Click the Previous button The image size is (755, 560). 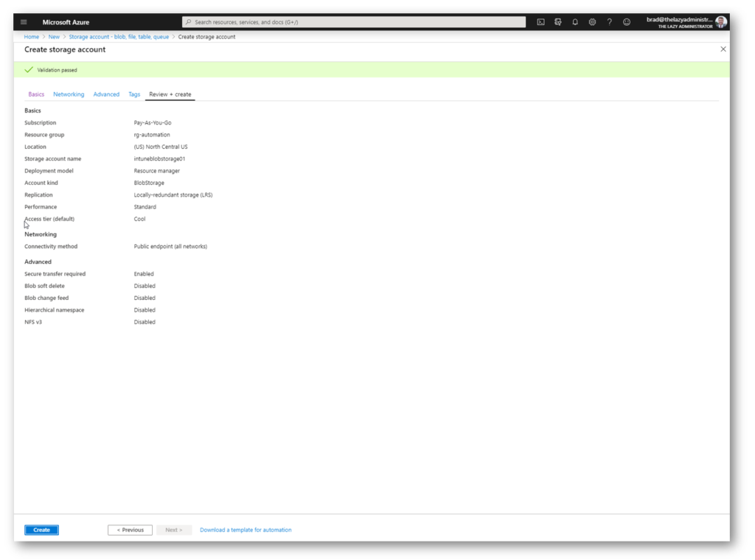coord(130,530)
